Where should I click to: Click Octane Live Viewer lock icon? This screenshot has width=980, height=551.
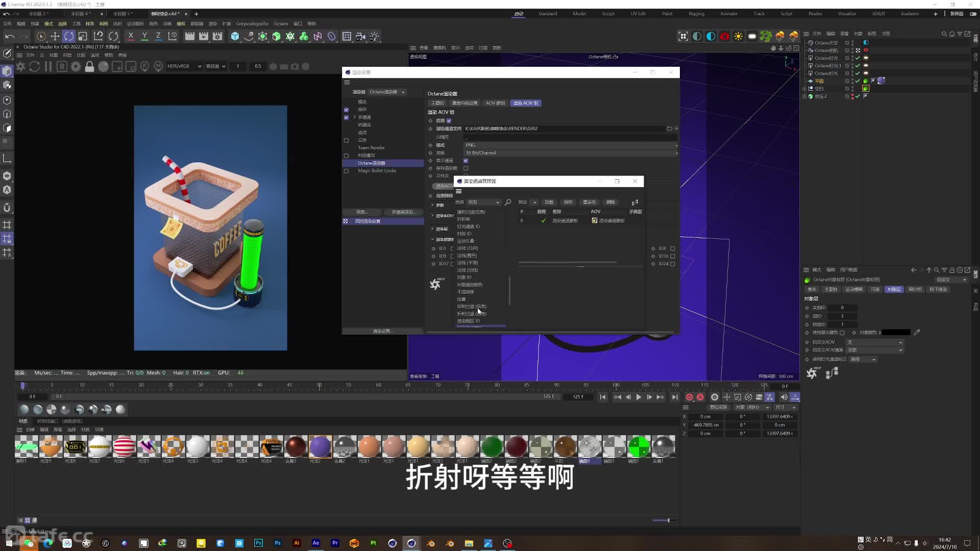(89, 66)
